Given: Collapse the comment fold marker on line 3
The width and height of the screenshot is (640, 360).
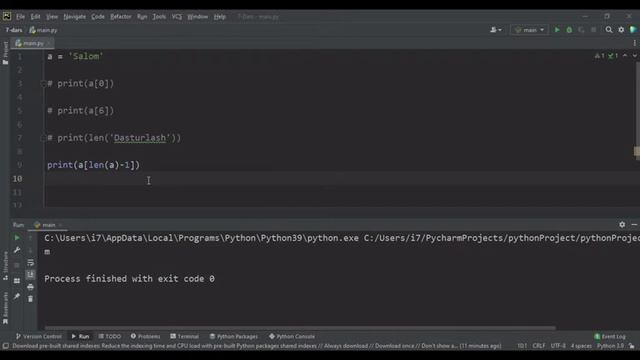Looking at the screenshot, I should 43,84.
